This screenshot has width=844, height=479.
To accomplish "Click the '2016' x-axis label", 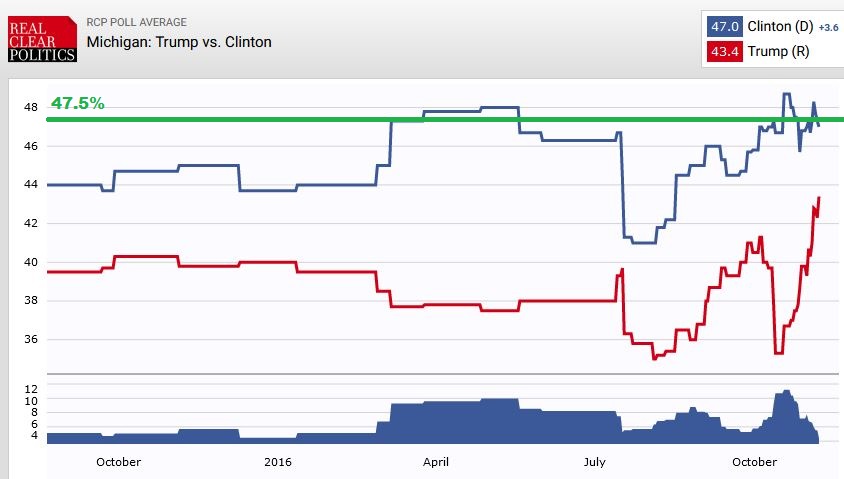I will (x=279, y=462).
